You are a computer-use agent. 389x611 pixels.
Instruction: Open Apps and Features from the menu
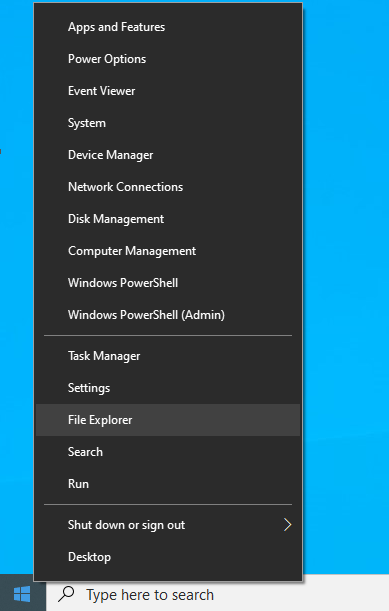(x=168, y=27)
